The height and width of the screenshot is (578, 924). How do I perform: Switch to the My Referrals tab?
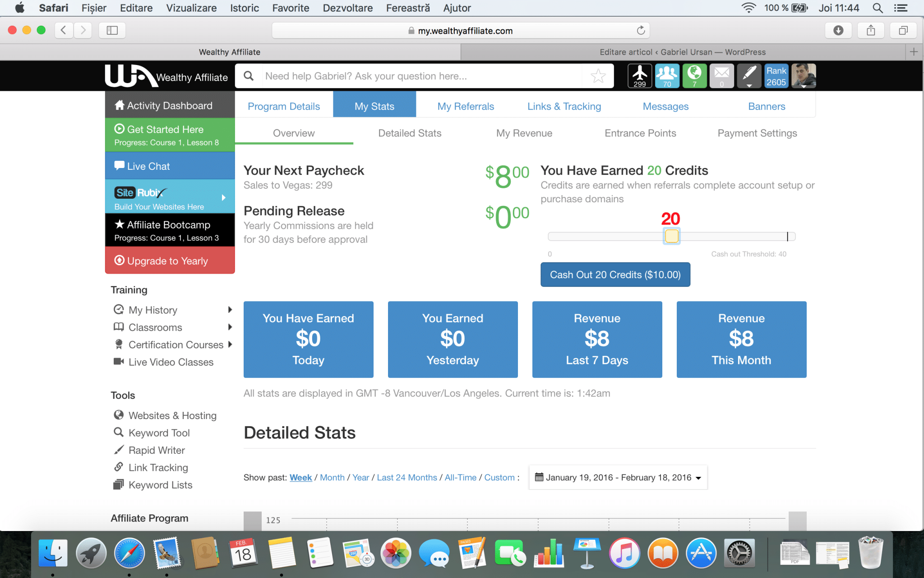pos(466,106)
